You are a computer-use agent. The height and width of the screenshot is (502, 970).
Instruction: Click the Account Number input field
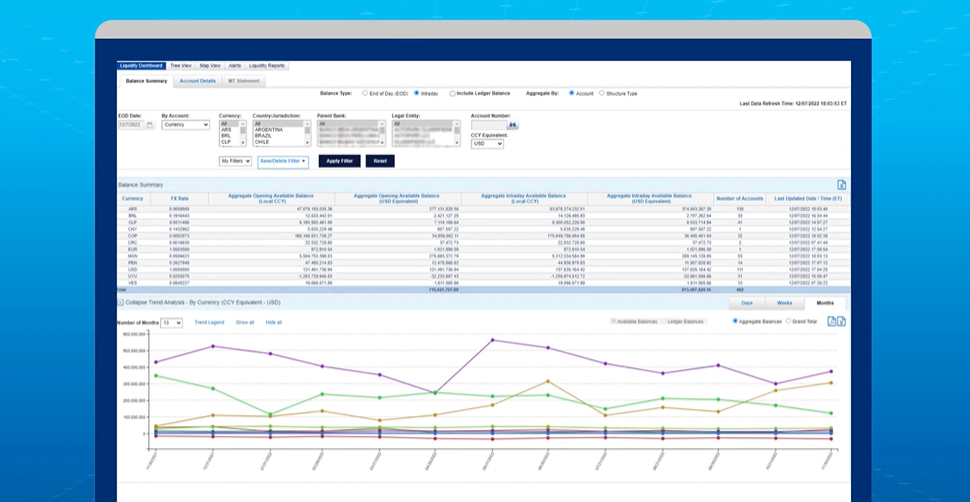pyautogui.click(x=489, y=125)
